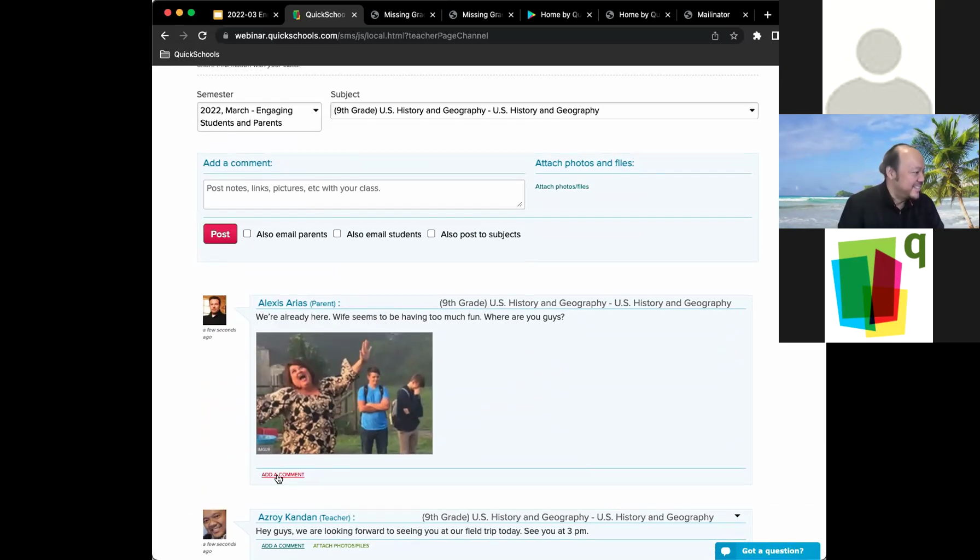Expand the Subject dropdown list
Viewport: 980px width, 560px height.
(x=544, y=110)
